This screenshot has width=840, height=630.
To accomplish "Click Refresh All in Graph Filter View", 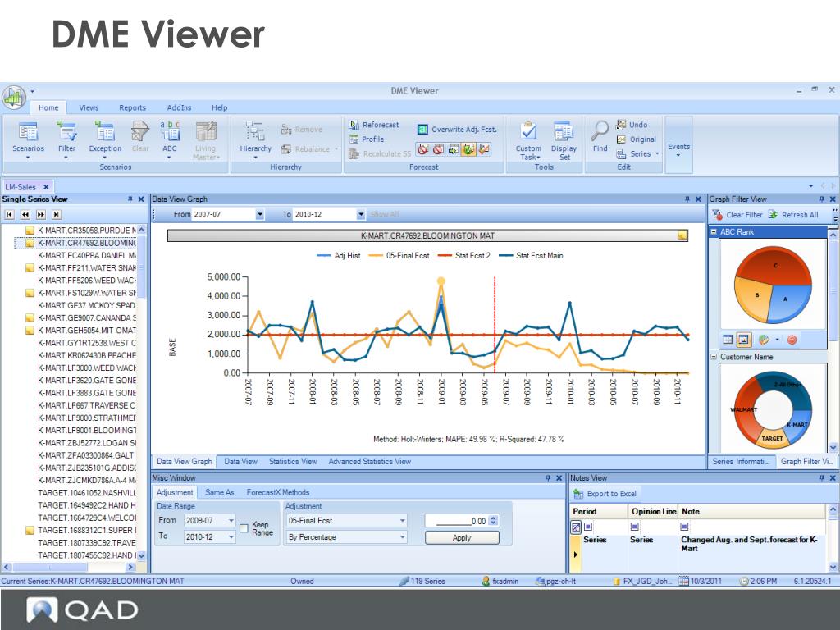I will (x=793, y=215).
